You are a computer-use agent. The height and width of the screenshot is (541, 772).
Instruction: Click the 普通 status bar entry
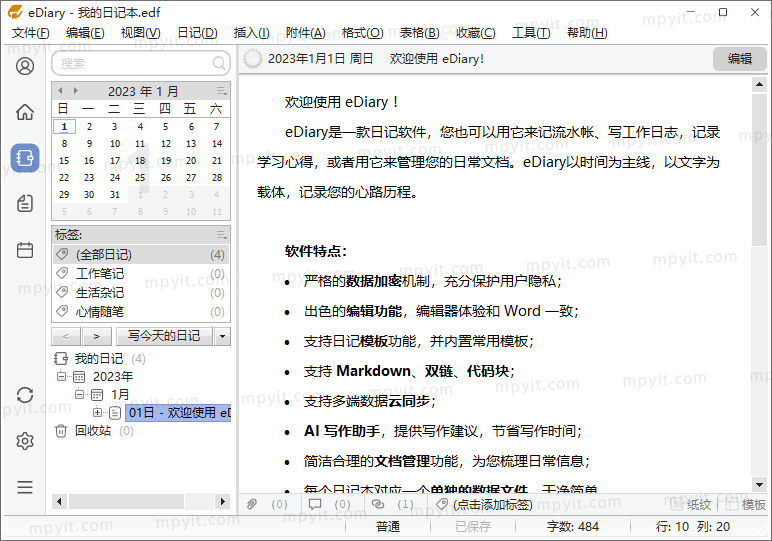(388, 527)
